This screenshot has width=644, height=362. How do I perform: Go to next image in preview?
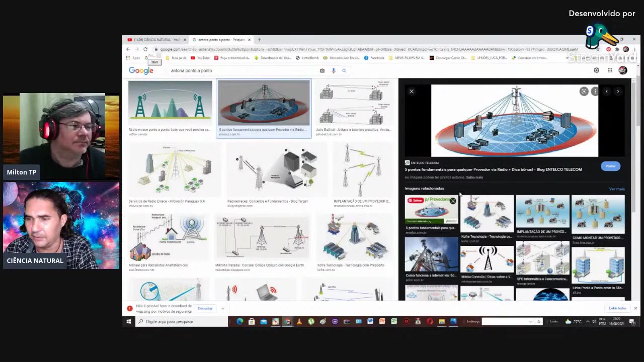click(618, 92)
